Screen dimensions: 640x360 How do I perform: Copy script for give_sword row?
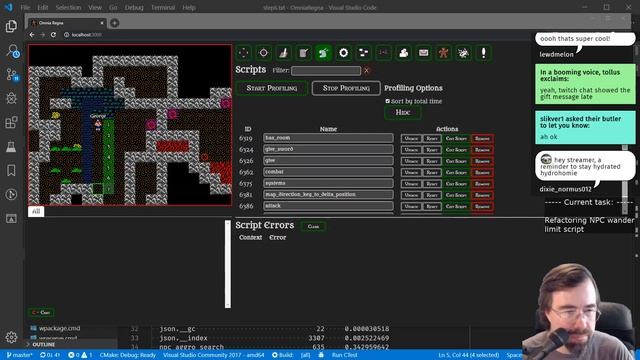coord(456,150)
